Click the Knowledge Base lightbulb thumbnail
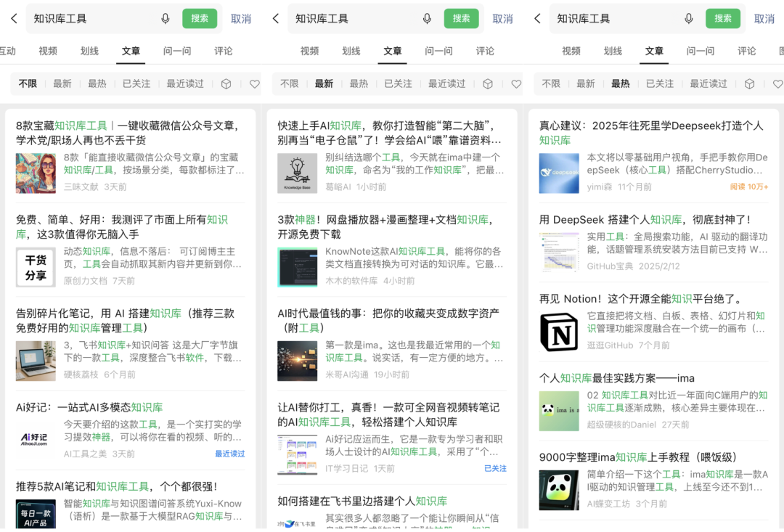This screenshot has width=784, height=532. point(298,173)
